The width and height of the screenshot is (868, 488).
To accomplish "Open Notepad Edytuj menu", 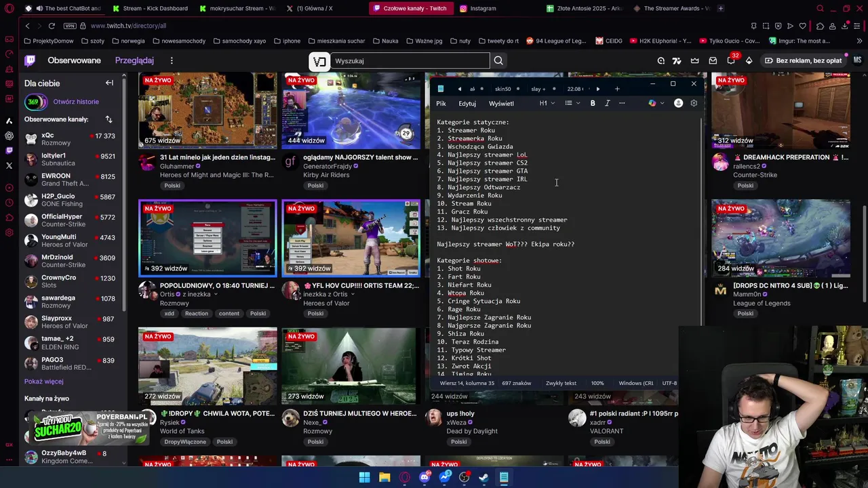I will [467, 103].
